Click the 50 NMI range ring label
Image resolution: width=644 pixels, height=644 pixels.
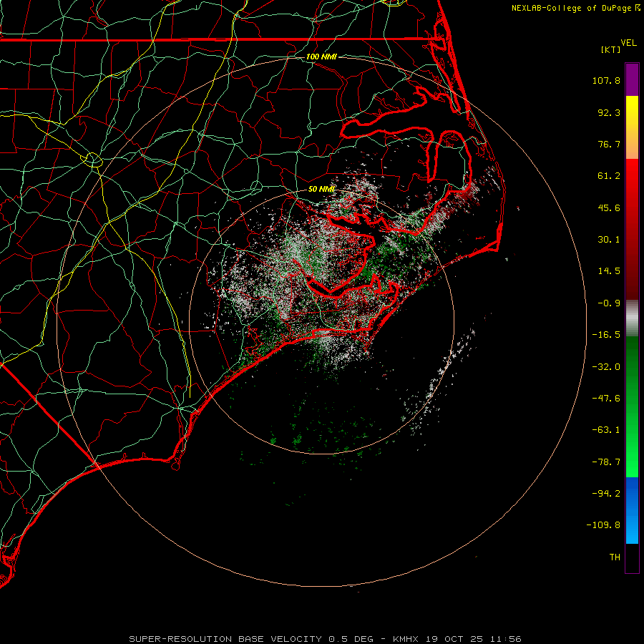pos(321,189)
